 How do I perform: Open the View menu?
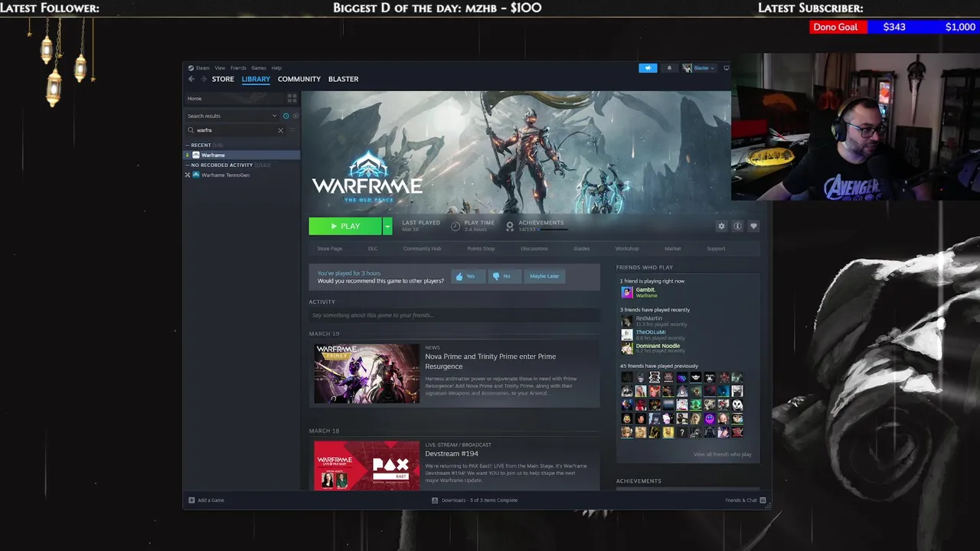pyautogui.click(x=220, y=67)
